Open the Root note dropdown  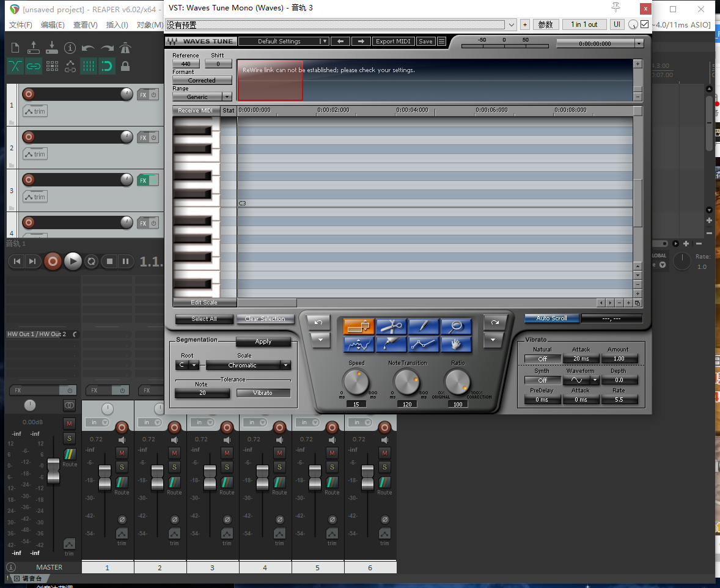(194, 365)
